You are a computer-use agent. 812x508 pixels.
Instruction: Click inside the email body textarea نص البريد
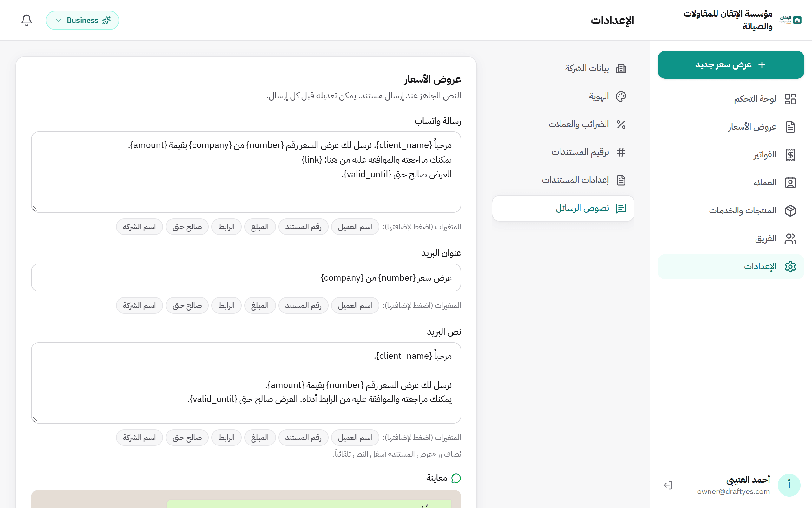[246, 383]
